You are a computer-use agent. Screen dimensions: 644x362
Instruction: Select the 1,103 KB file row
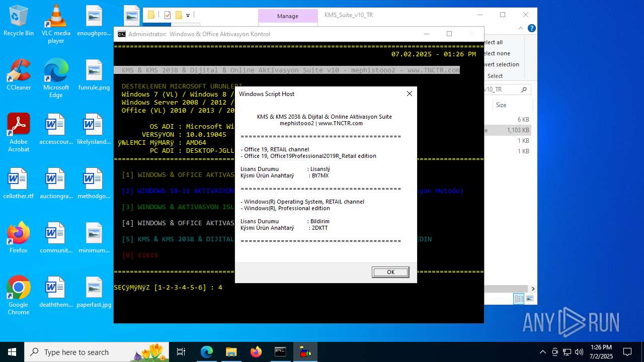508,130
